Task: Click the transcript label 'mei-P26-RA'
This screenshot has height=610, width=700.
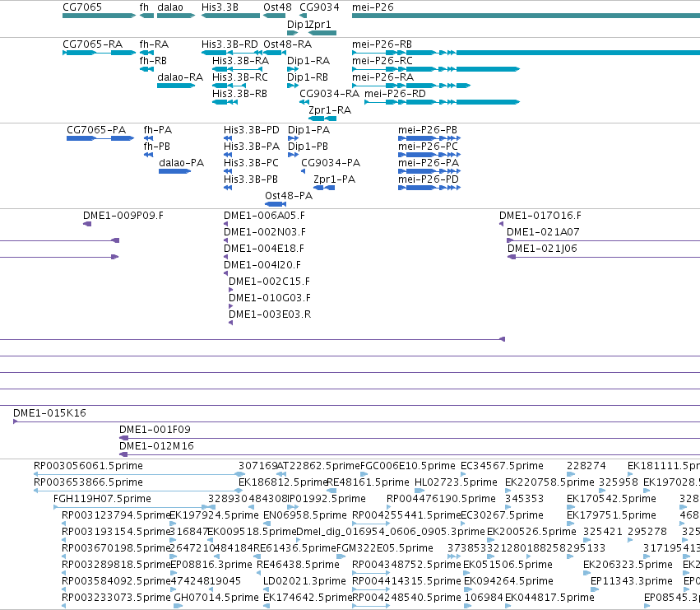Action: click(x=383, y=77)
